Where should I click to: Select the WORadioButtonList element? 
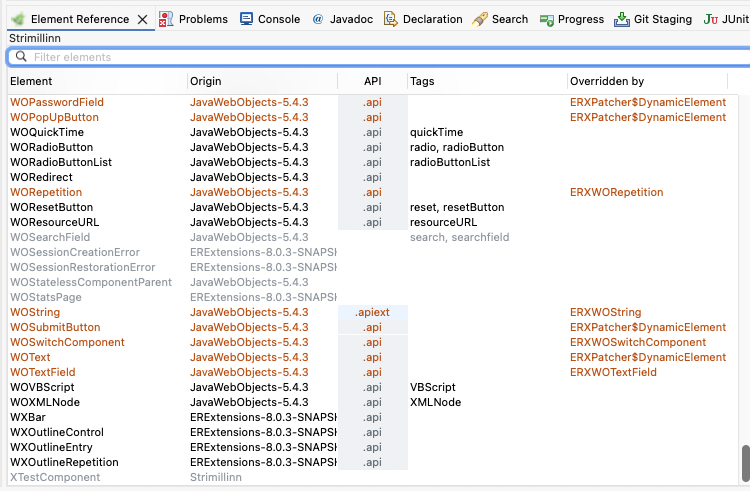[x=61, y=162]
